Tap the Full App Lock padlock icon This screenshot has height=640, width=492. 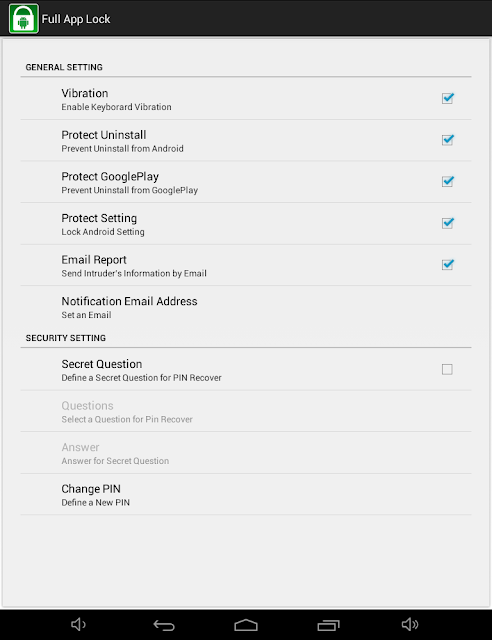(24, 19)
